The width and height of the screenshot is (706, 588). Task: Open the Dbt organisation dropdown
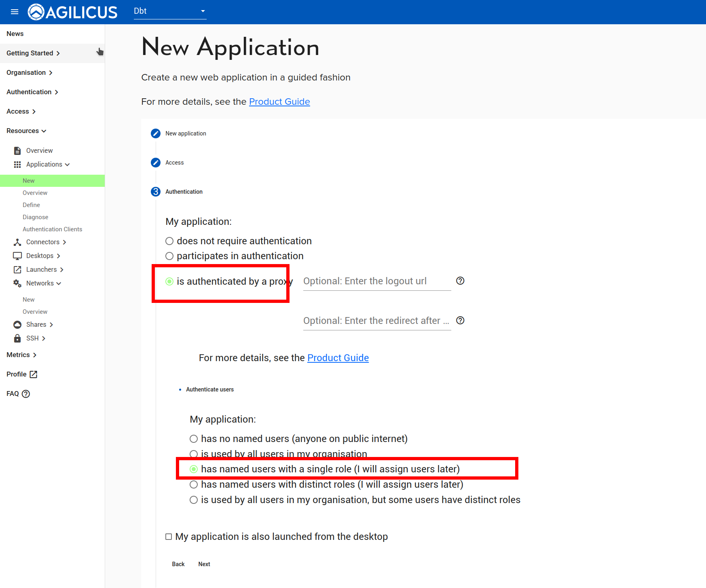click(x=170, y=11)
